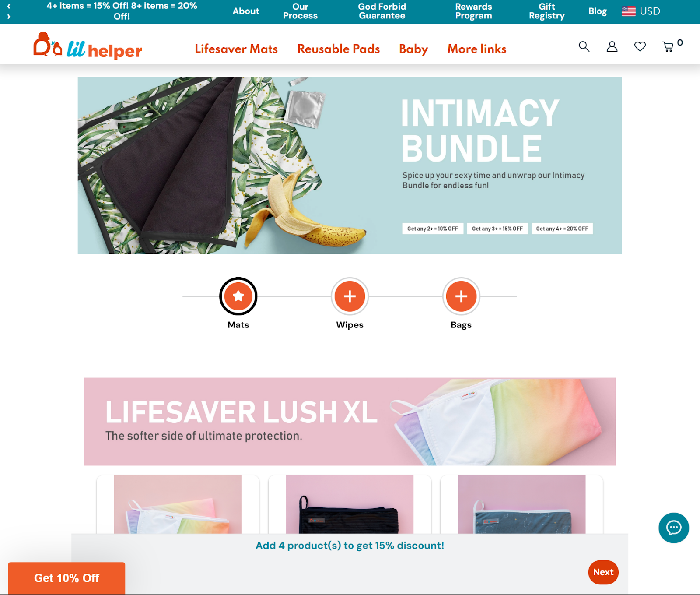
Task: Open the live chat bubble
Action: pos(674,528)
